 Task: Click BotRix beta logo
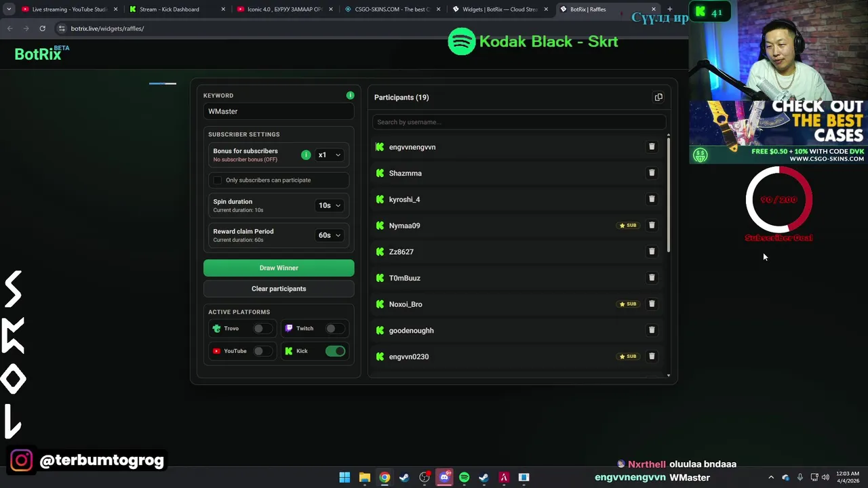(42, 54)
